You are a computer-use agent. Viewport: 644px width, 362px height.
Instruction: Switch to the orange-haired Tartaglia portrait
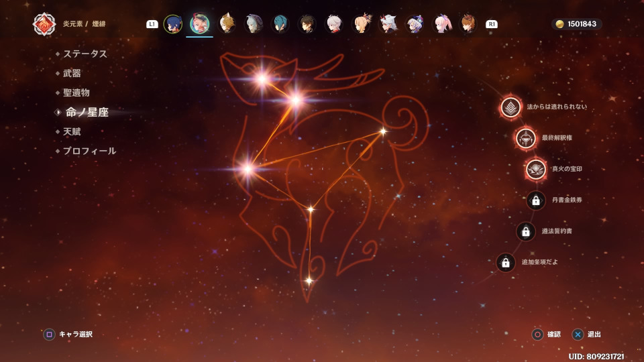point(469,24)
